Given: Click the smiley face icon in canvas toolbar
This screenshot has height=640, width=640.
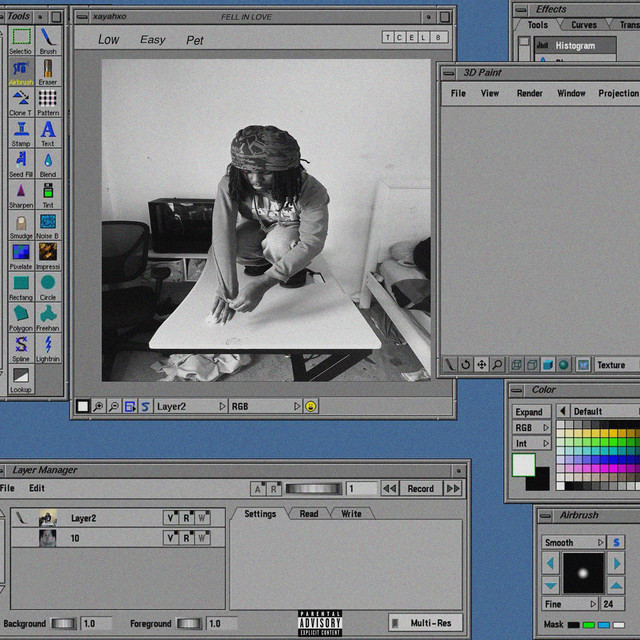Looking at the screenshot, I should click(x=311, y=407).
